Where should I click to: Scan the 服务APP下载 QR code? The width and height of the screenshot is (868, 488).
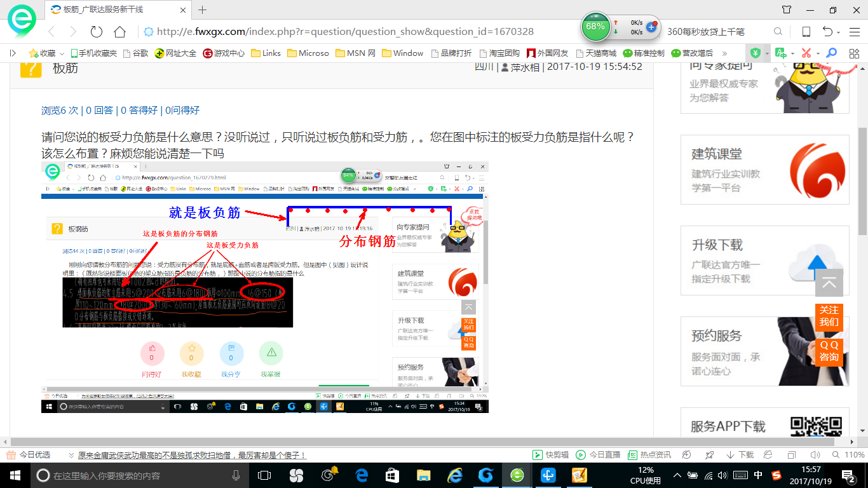816,426
